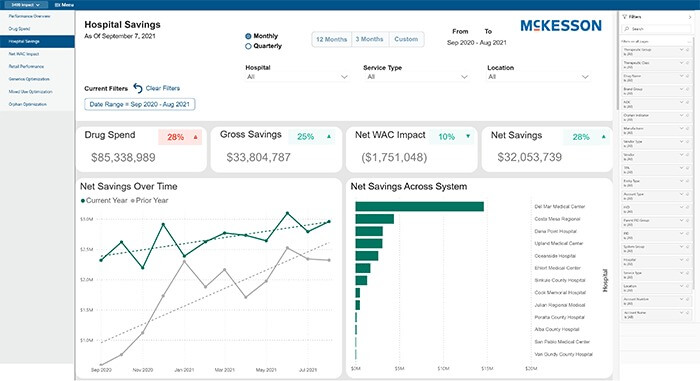The height and width of the screenshot is (381, 700).
Task: Expand the PID filter card chevron
Action: (x=682, y=233)
